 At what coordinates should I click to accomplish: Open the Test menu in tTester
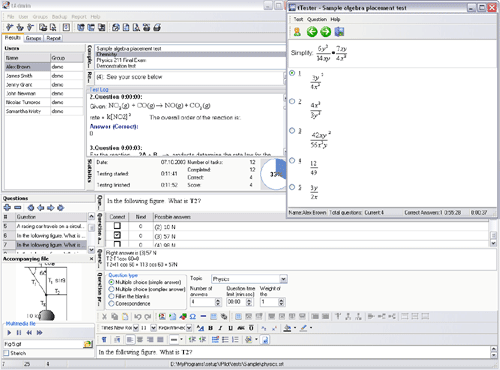point(298,19)
